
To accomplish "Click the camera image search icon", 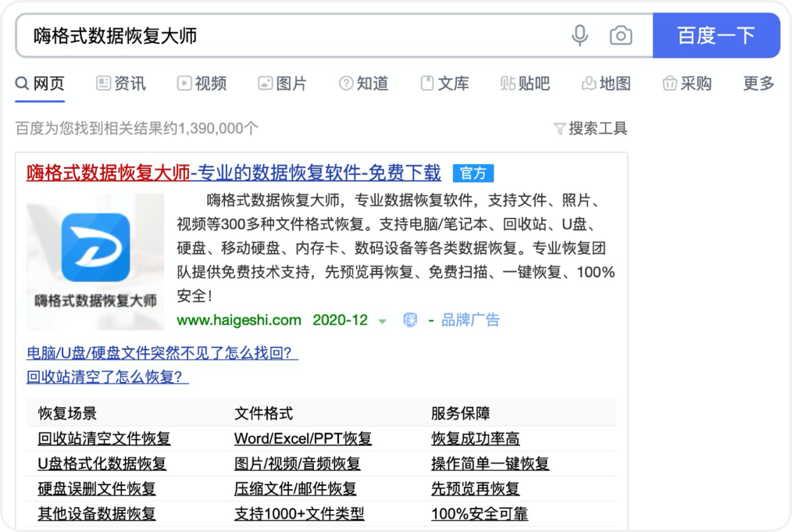I will click(x=621, y=36).
